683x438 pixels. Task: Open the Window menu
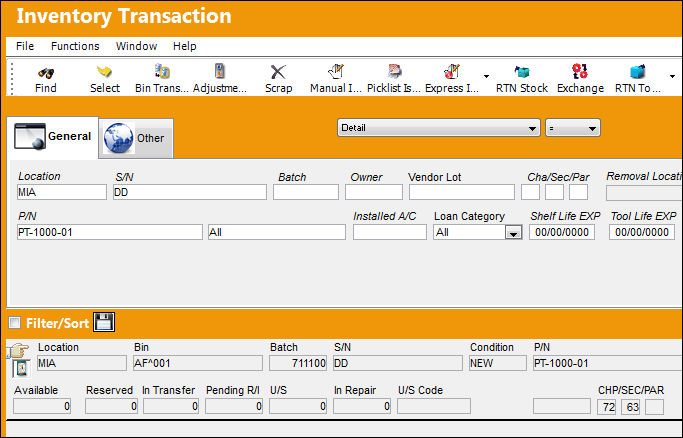(136, 46)
